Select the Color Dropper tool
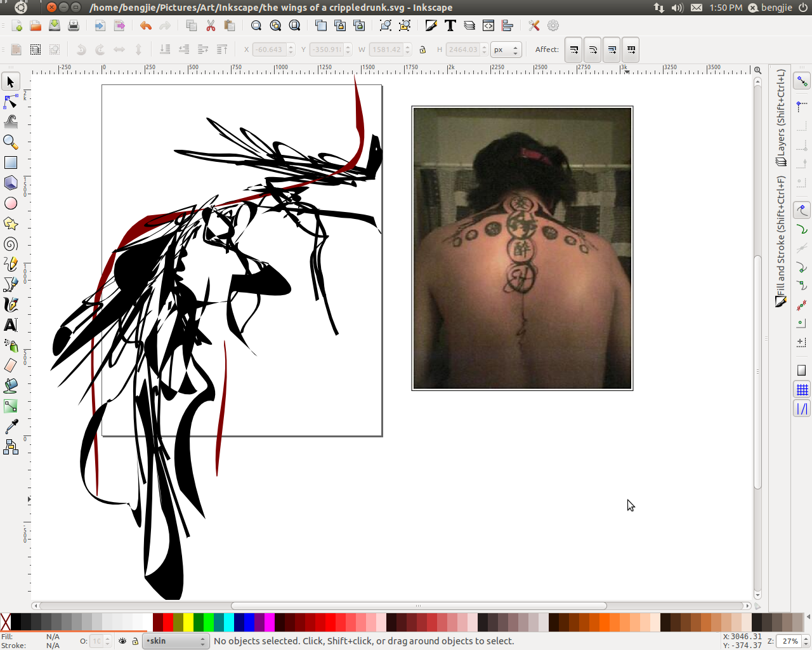The image size is (812, 650). point(11,427)
